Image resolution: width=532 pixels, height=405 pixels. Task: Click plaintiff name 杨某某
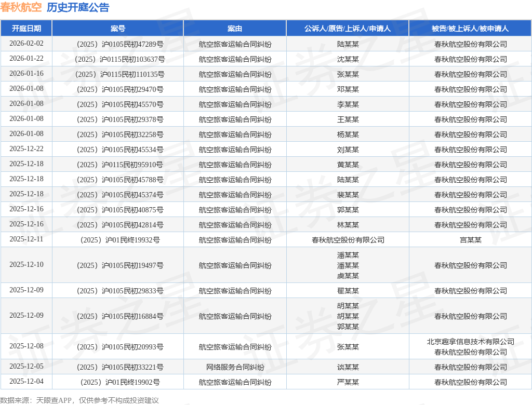(x=348, y=134)
